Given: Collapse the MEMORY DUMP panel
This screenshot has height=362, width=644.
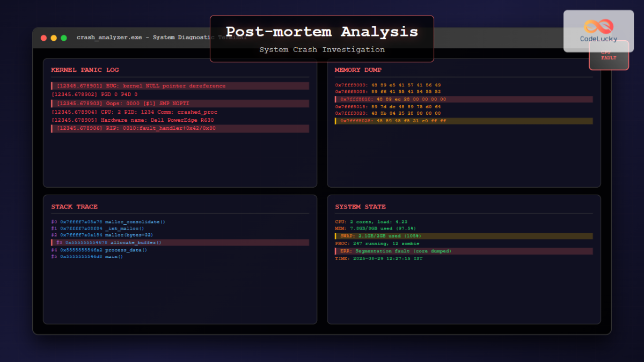Looking at the screenshot, I should coord(357,70).
